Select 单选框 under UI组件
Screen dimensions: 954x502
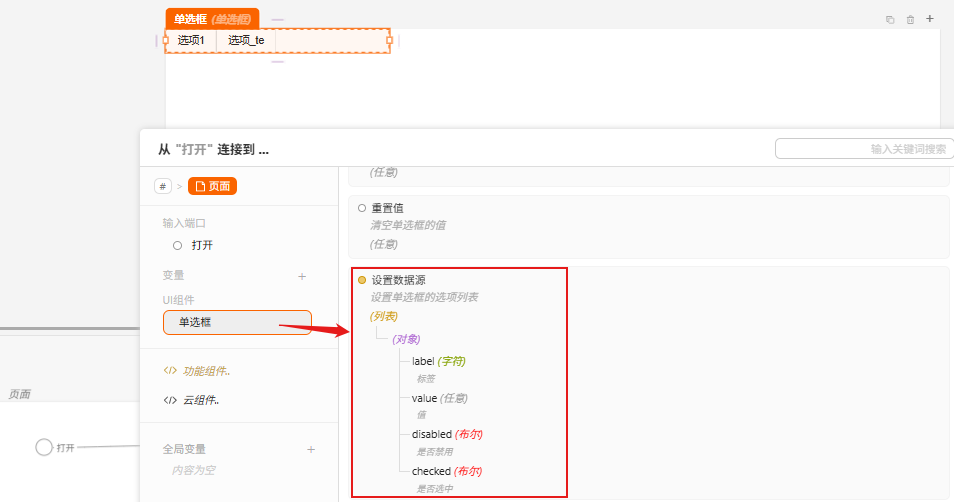click(x=237, y=322)
